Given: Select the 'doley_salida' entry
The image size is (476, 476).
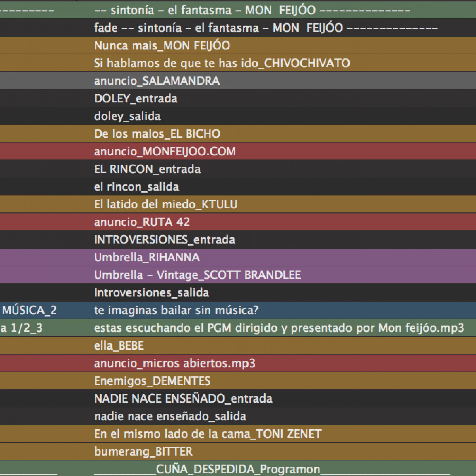Looking at the screenshot, I should (127, 116).
